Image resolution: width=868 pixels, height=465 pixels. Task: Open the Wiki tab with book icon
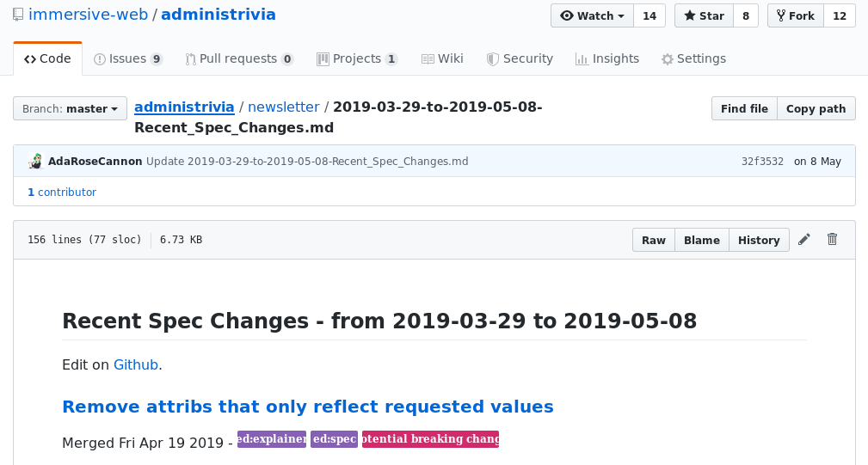click(442, 58)
